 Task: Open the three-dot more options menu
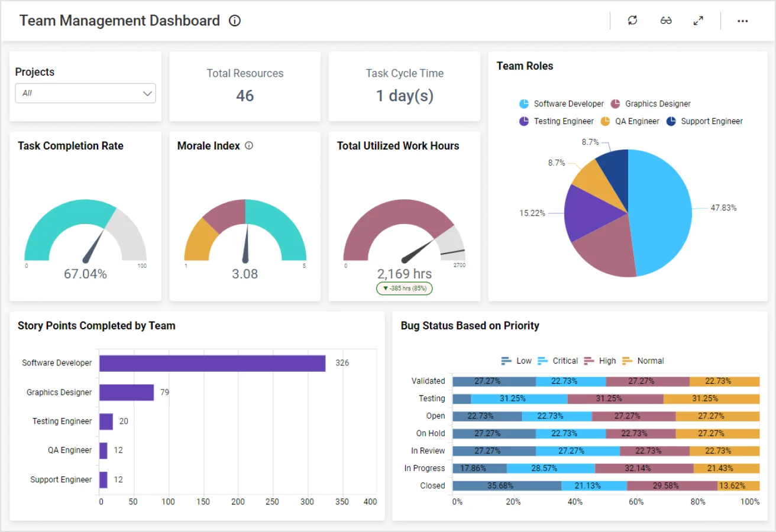tap(743, 21)
